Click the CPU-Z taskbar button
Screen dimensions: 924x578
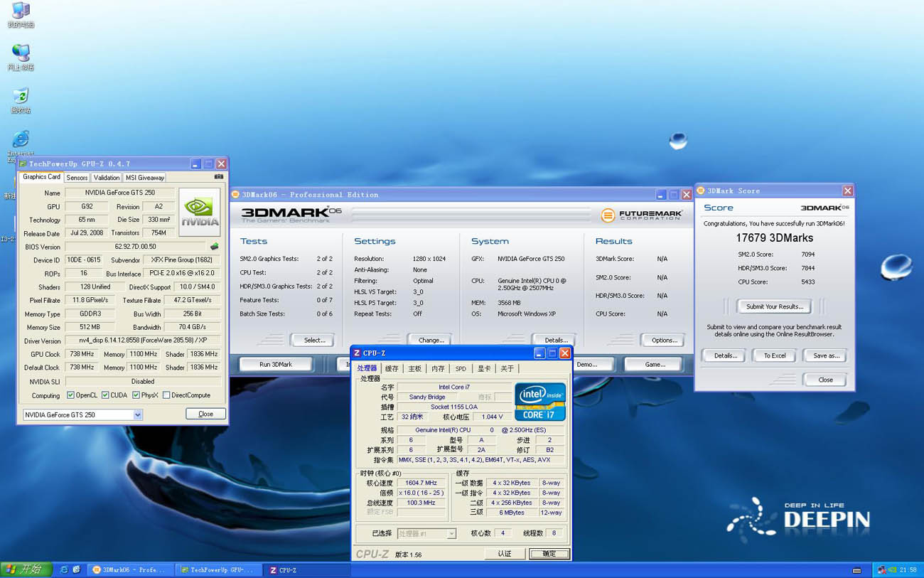306,570
